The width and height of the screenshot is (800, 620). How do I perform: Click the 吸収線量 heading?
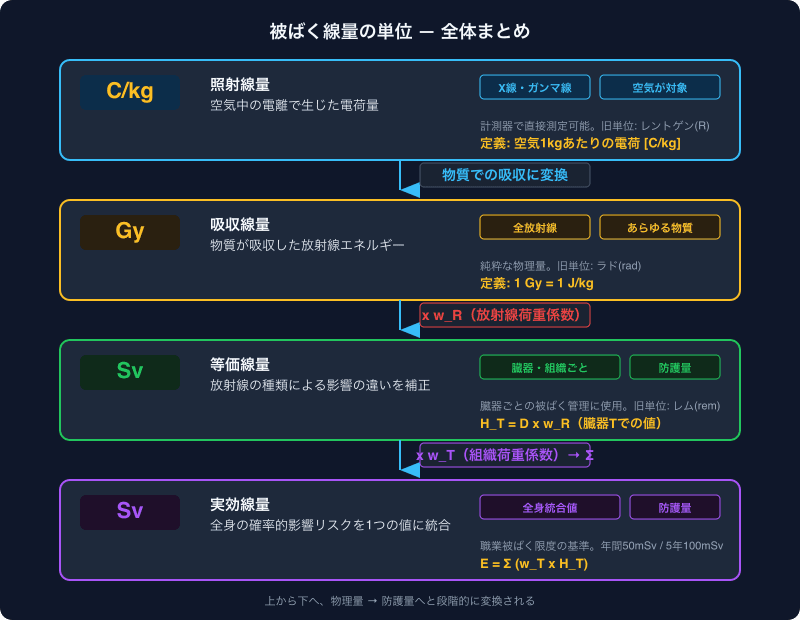click(240, 225)
